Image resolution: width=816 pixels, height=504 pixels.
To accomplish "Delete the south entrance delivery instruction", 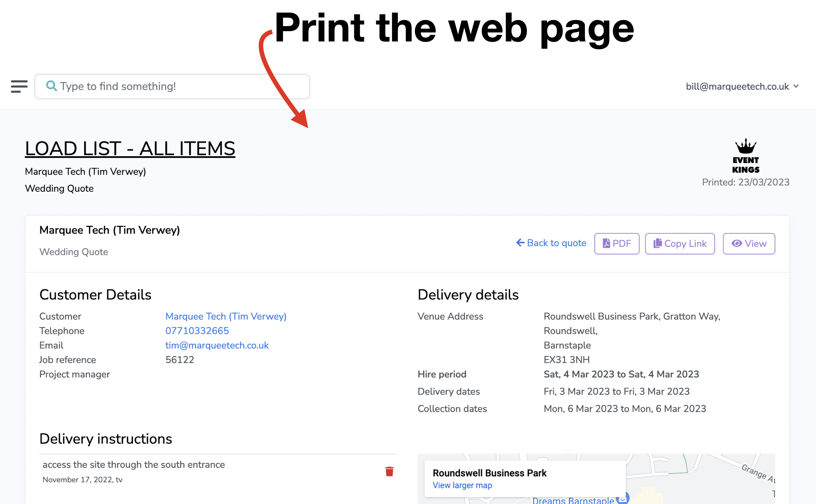I will click(x=389, y=471).
